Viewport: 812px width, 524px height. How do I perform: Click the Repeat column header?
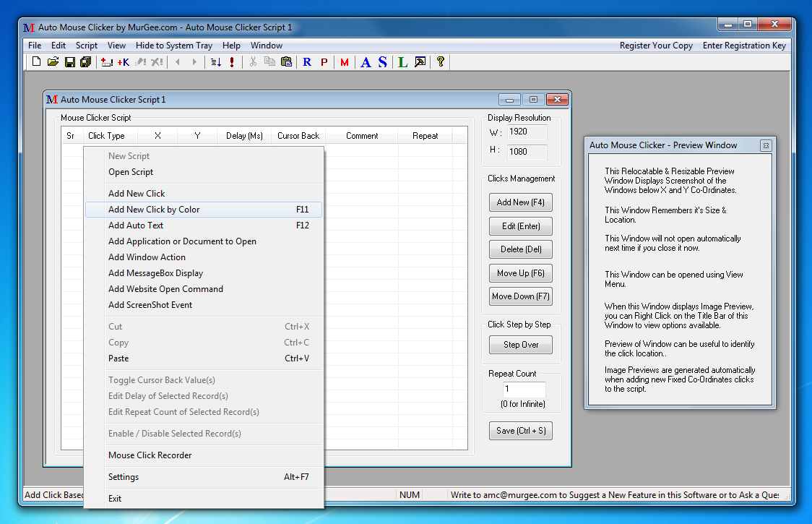coord(426,136)
